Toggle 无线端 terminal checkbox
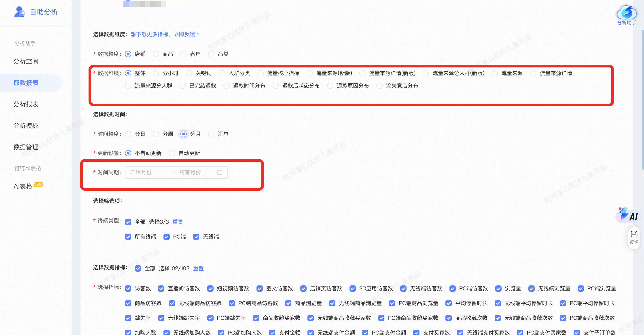 (x=196, y=237)
